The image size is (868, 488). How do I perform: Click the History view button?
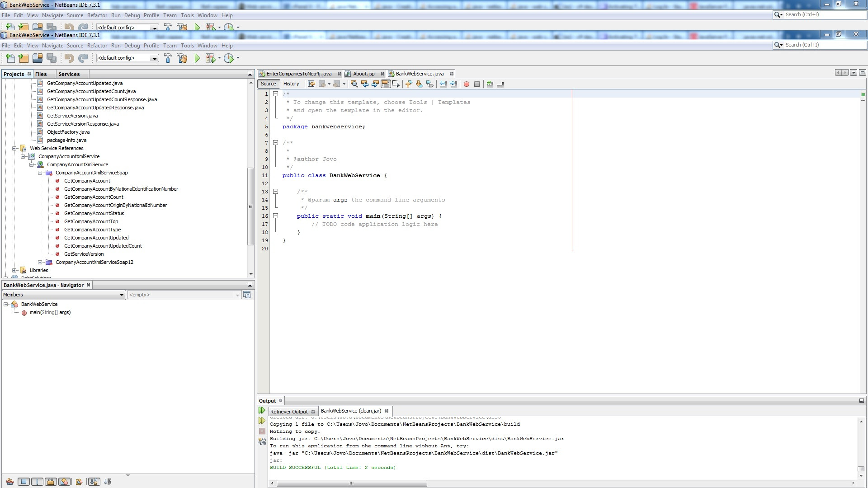pyautogui.click(x=291, y=84)
